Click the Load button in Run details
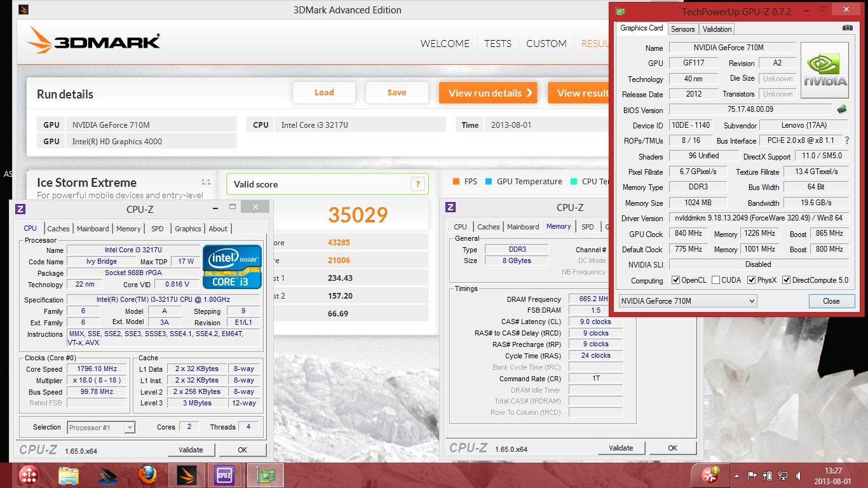The height and width of the screenshot is (488, 868). coord(324,93)
